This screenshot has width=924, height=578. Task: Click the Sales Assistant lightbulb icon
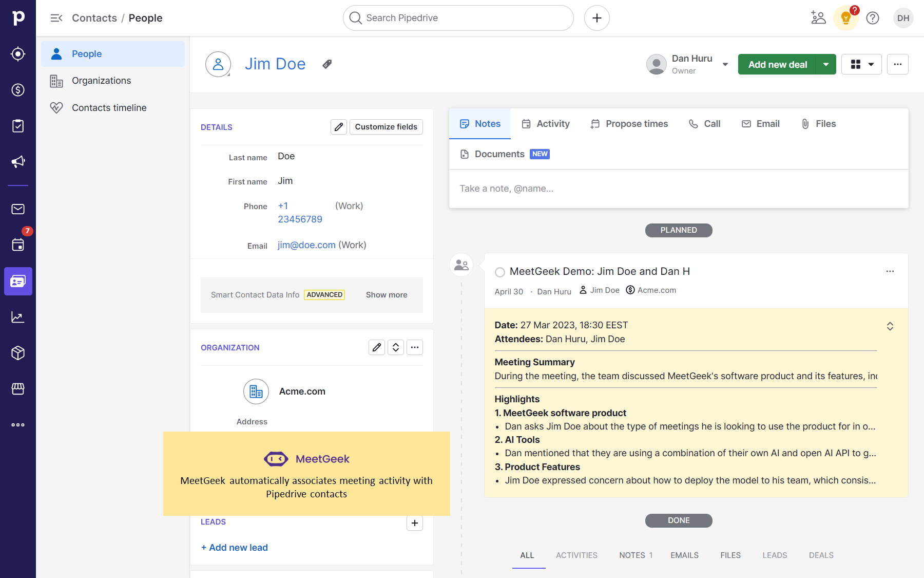pos(845,18)
